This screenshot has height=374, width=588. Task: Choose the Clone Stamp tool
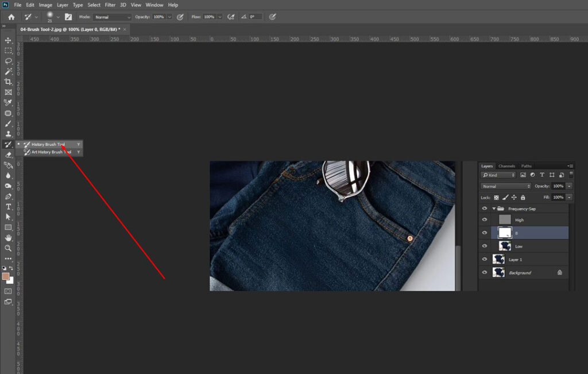coord(8,134)
